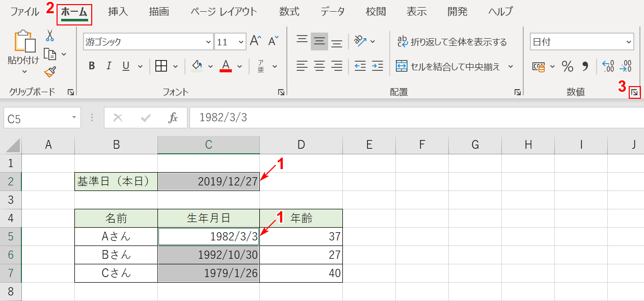The width and height of the screenshot is (644, 301).
Task: Switch to the 数式 ribbon tab
Action: (289, 11)
